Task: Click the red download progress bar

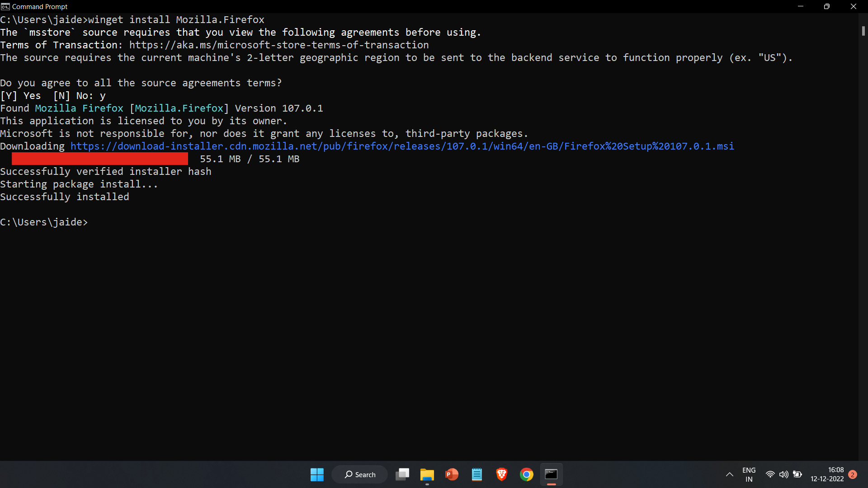Action: pos(100,159)
